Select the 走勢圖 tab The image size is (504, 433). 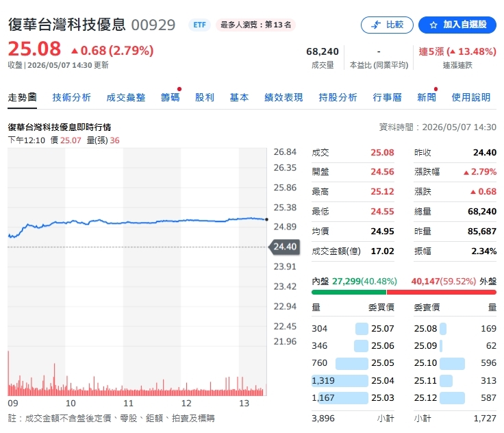tap(22, 97)
